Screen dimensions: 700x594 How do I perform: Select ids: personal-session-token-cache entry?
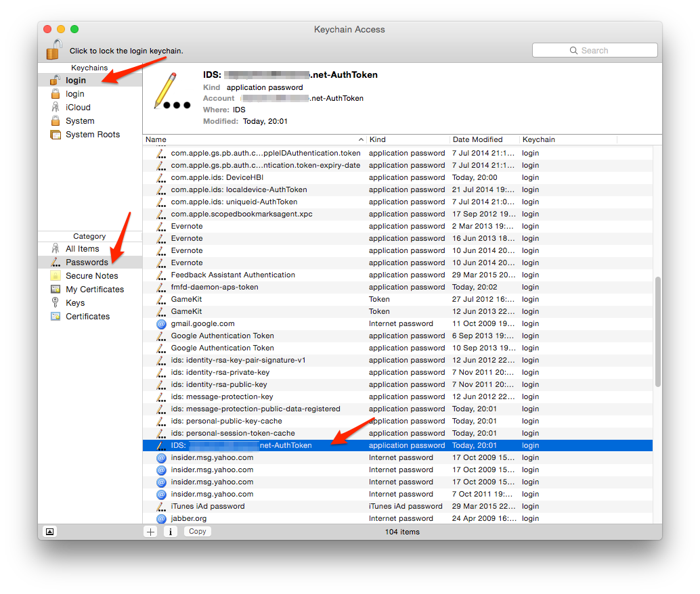[x=397, y=434]
